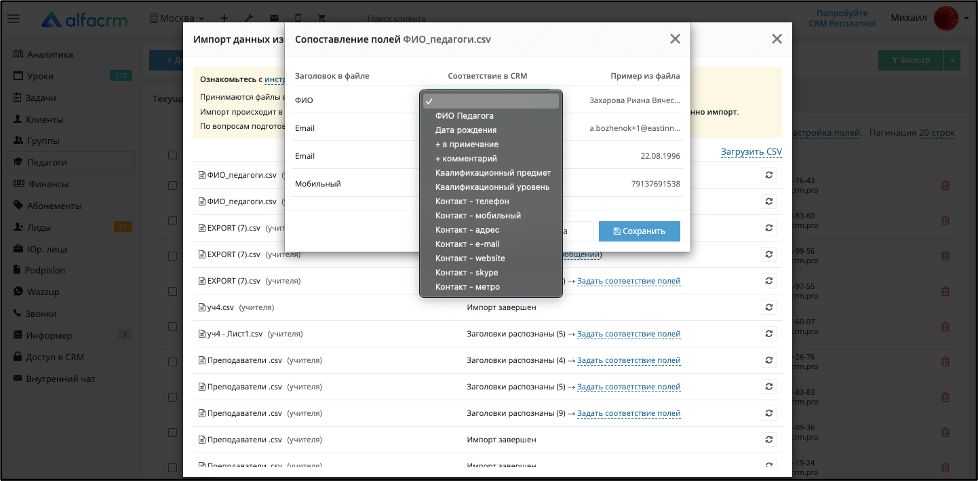Click the user avatar picture next to Михаил
The height and width of the screenshot is (481, 979).
946,19
